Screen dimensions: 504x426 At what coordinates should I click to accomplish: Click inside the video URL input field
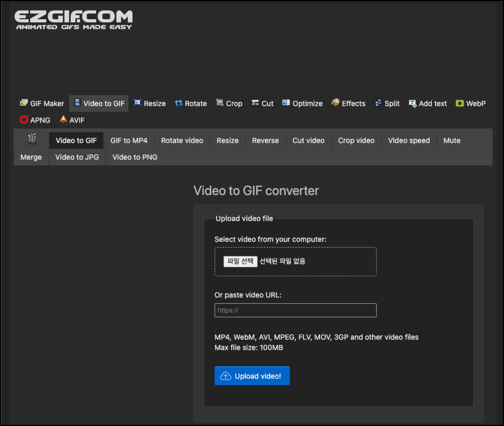tap(295, 310)
